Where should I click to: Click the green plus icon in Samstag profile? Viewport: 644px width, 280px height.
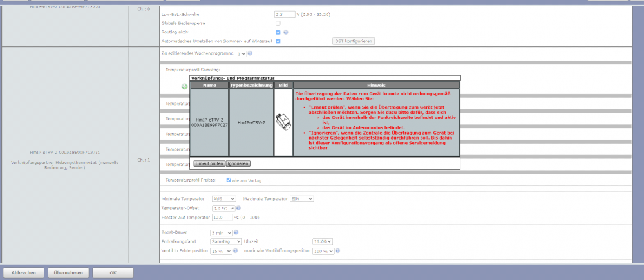click(x=184, y=87)
